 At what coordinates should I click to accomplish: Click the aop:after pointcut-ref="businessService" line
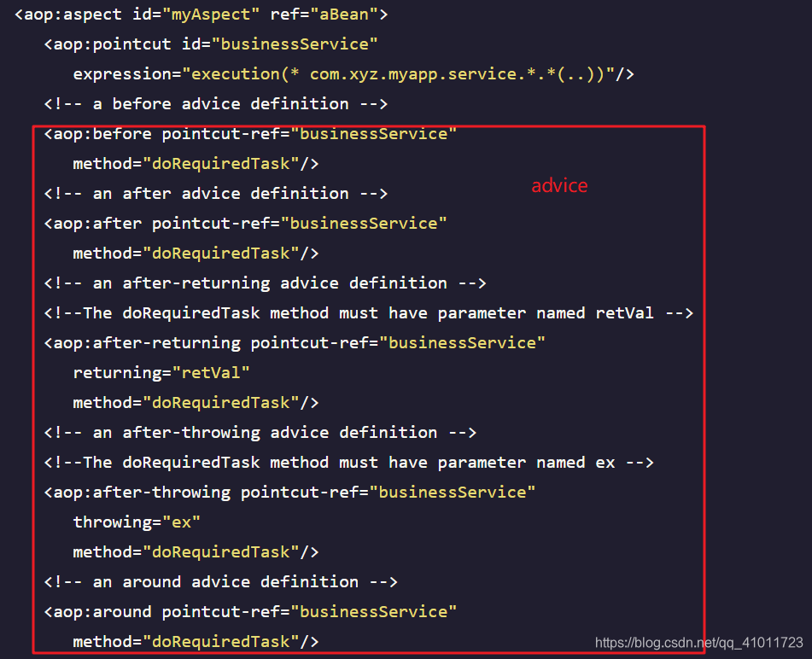pyautogui.click(x=245, y=224)
